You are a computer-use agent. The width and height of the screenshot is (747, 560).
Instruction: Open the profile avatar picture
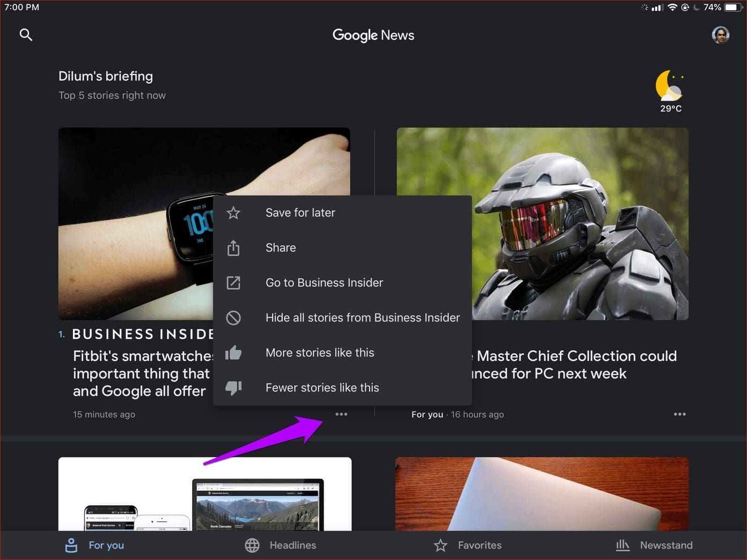(x=720, y=35)
